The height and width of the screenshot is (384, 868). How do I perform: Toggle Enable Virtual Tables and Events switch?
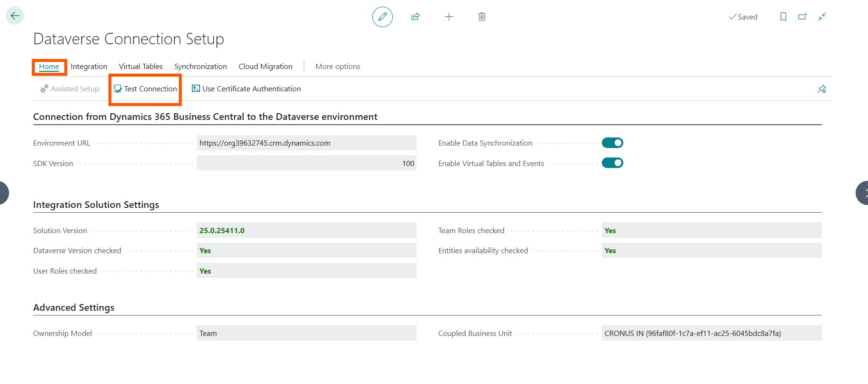(612, 163)
